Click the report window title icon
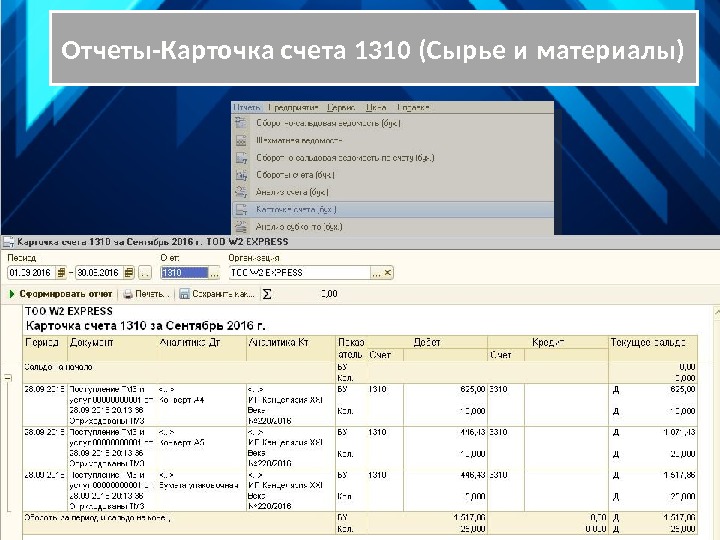 pyautogui.click(x=8, y=242)
